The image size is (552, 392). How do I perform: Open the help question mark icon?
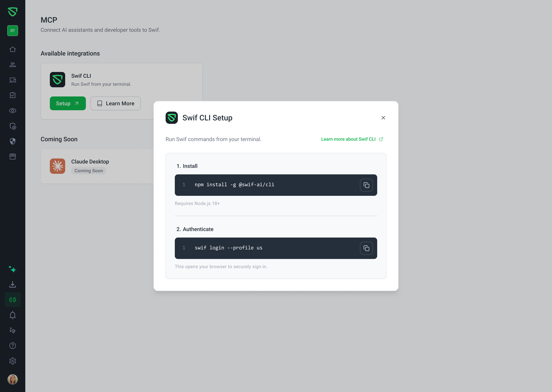pos(13,346)
